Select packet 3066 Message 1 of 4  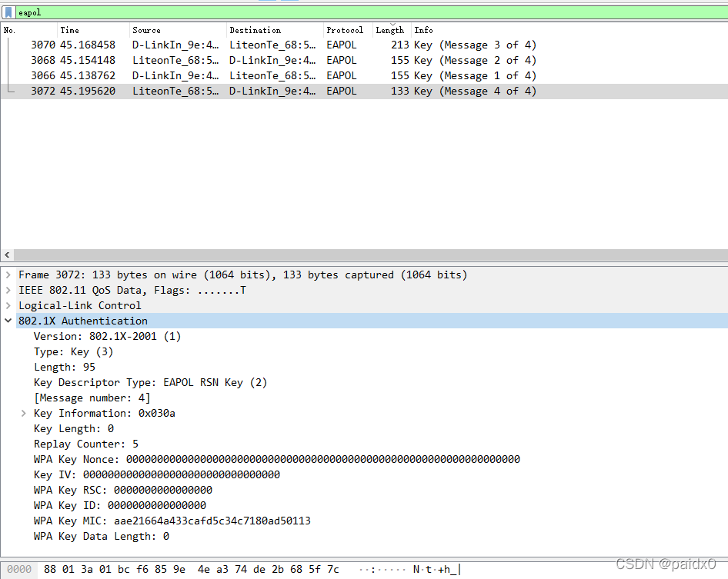coord(364,75)
